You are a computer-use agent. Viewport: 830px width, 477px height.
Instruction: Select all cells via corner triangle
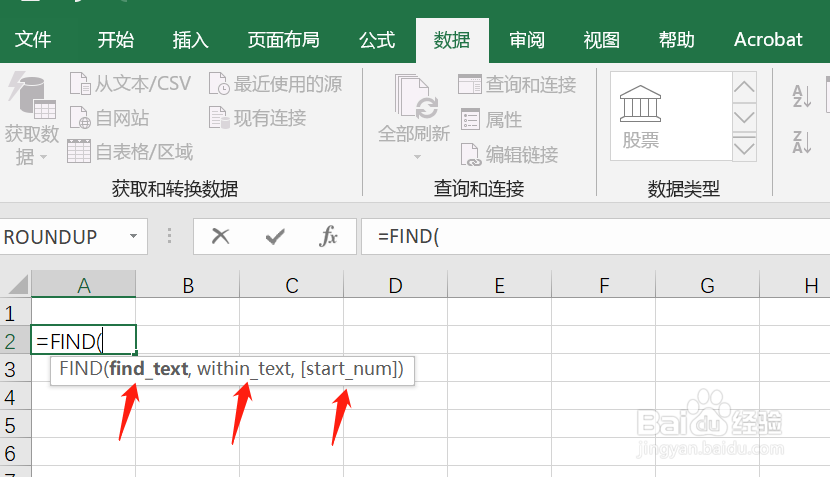click(18, 284)
